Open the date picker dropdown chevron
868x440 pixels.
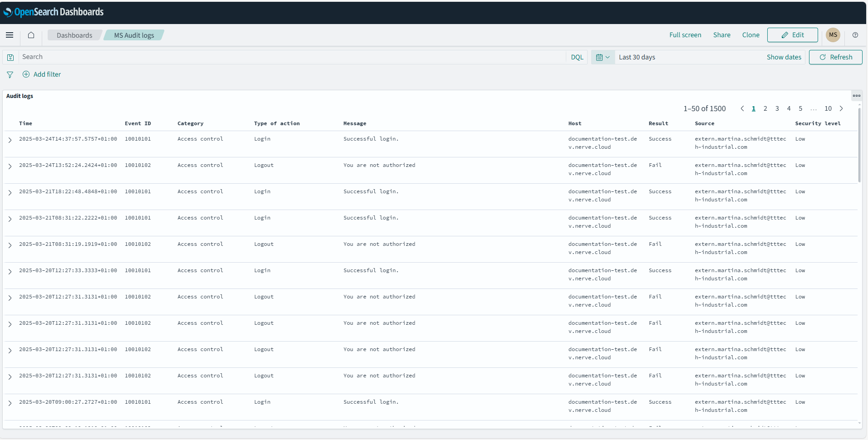pos(608,57)
